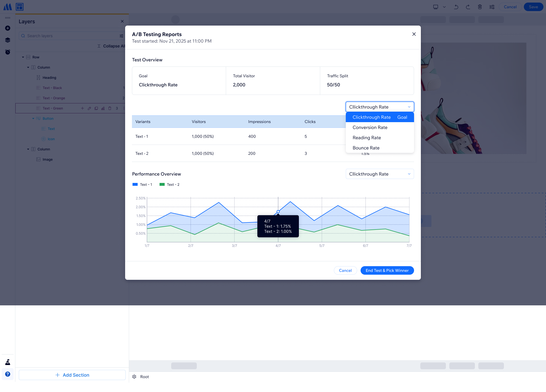Click the layout template icon in top bar
Image resolution: width=546 pixels, height=392 pixels.
(x=20, y=7)
